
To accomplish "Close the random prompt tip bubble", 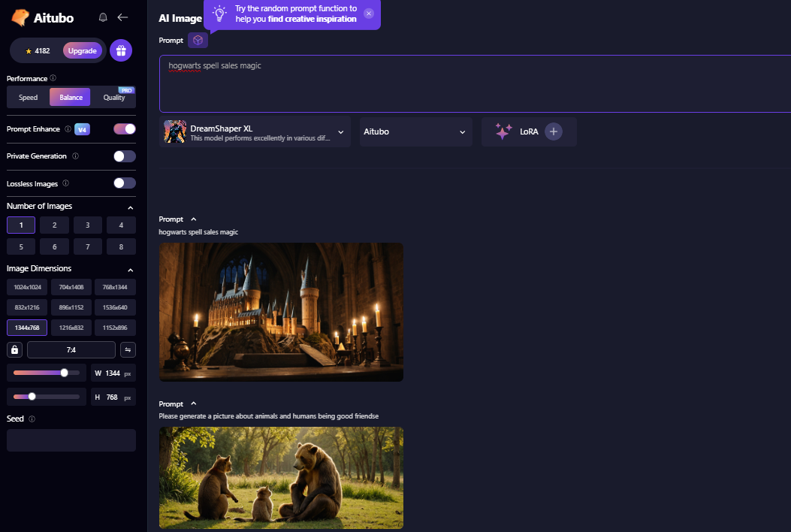I will [x=369, y=14].
